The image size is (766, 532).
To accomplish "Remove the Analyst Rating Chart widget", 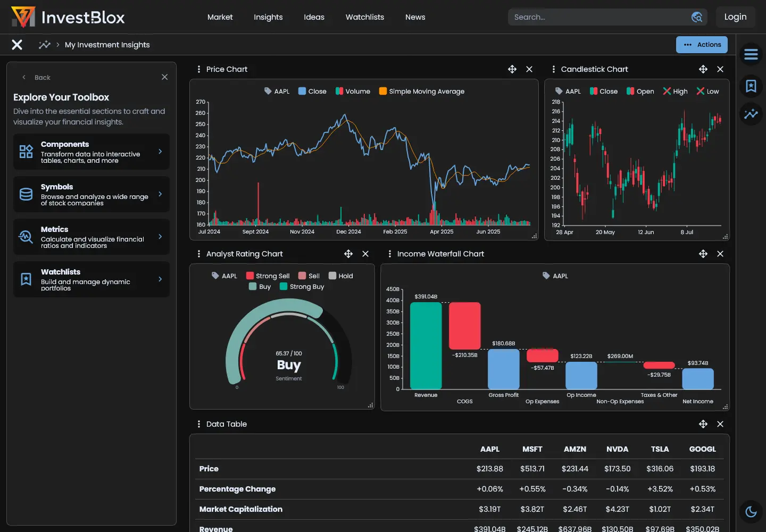I will tap(365, 254).
